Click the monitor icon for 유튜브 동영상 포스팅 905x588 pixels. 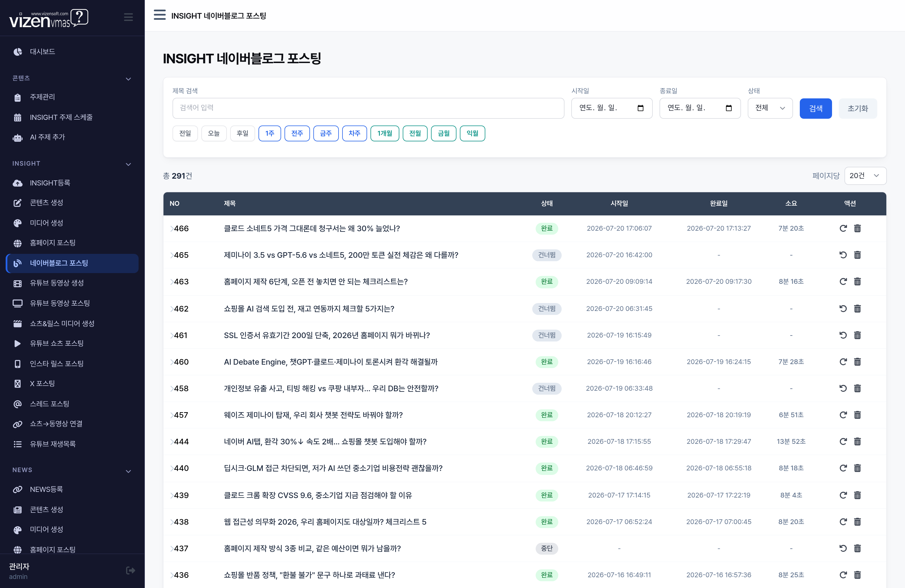click(18, 303)
